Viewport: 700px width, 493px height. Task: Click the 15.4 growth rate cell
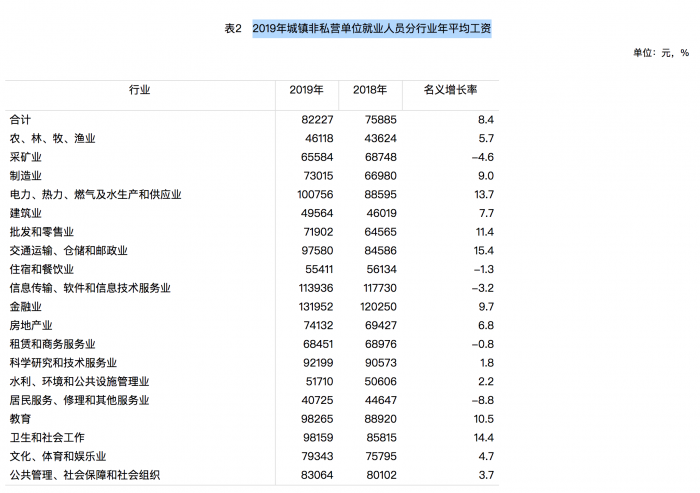[484, 251]
